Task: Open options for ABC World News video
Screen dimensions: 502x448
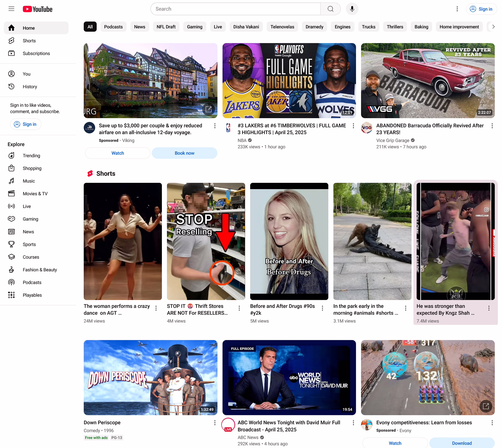Action: pyautogui.click(x=353, y=423)
